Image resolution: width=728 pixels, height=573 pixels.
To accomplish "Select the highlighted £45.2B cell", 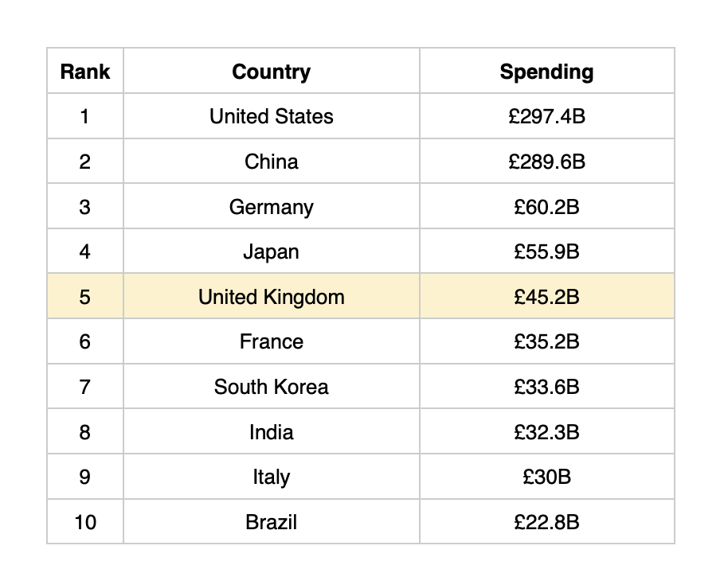I will tap(546, 297).
